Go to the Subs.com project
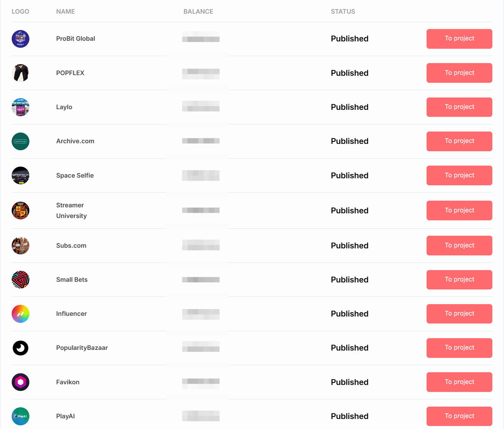The width and height of the screenshot is (504, 429). [459, 245]
